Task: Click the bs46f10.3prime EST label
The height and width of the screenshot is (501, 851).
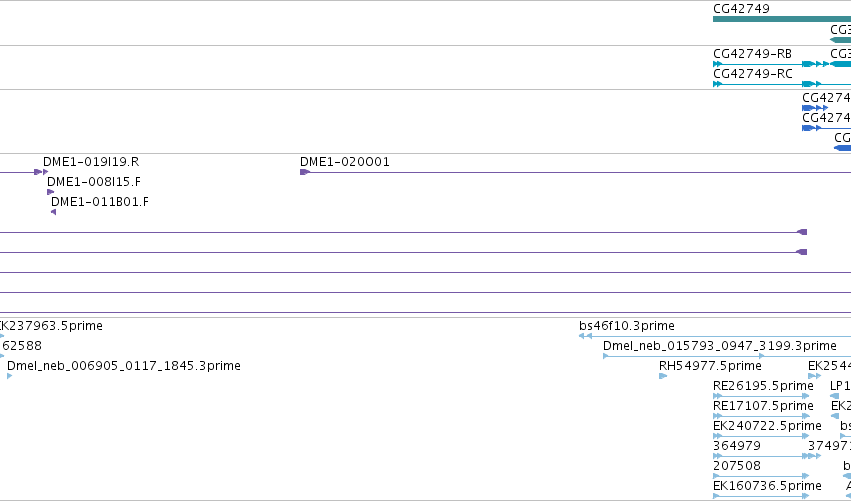Action: point(626,326)
